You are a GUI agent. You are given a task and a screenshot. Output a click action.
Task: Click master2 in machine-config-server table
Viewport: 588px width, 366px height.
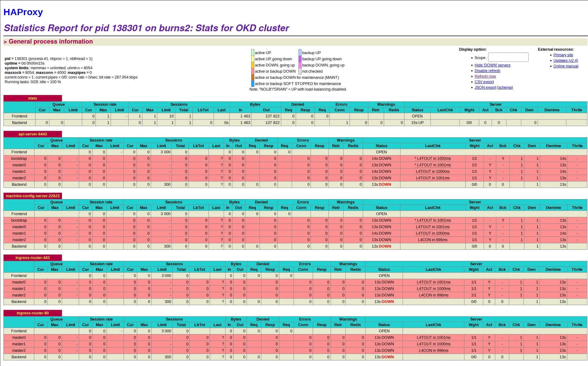tap(19, 240)
